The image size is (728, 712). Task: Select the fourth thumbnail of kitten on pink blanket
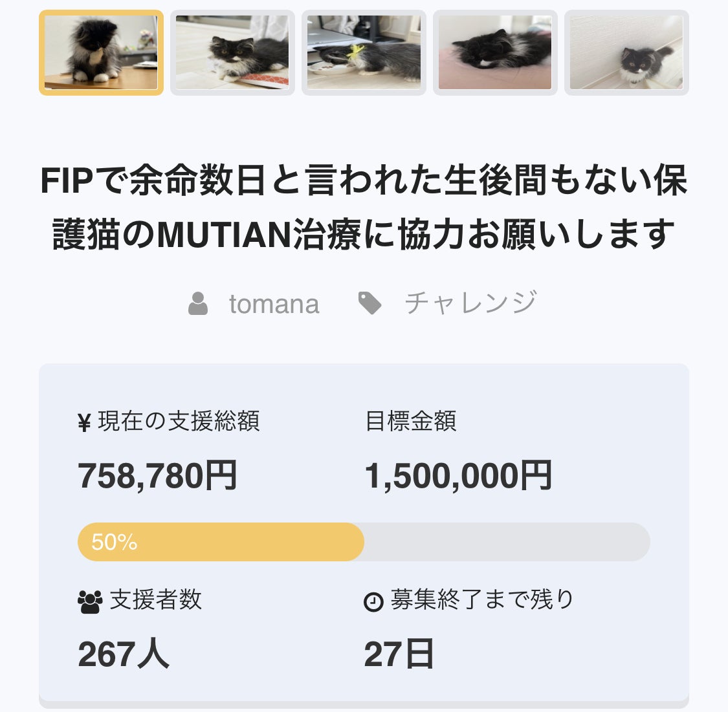point(496,52)
